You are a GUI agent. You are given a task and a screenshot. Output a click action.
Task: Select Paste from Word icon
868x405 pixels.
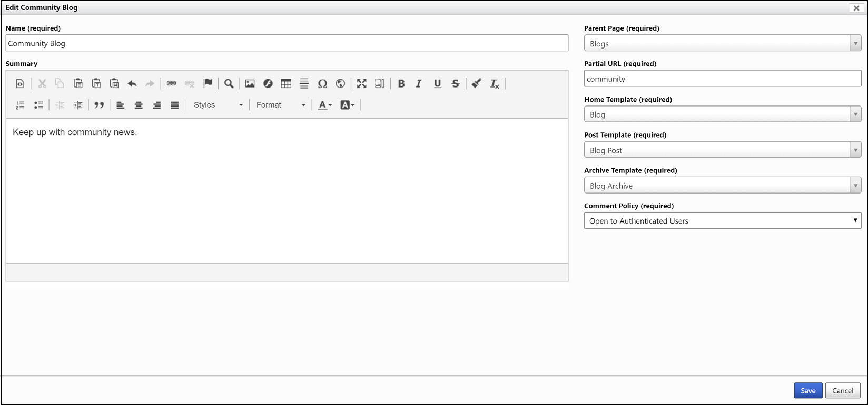(x=114, y=83)
